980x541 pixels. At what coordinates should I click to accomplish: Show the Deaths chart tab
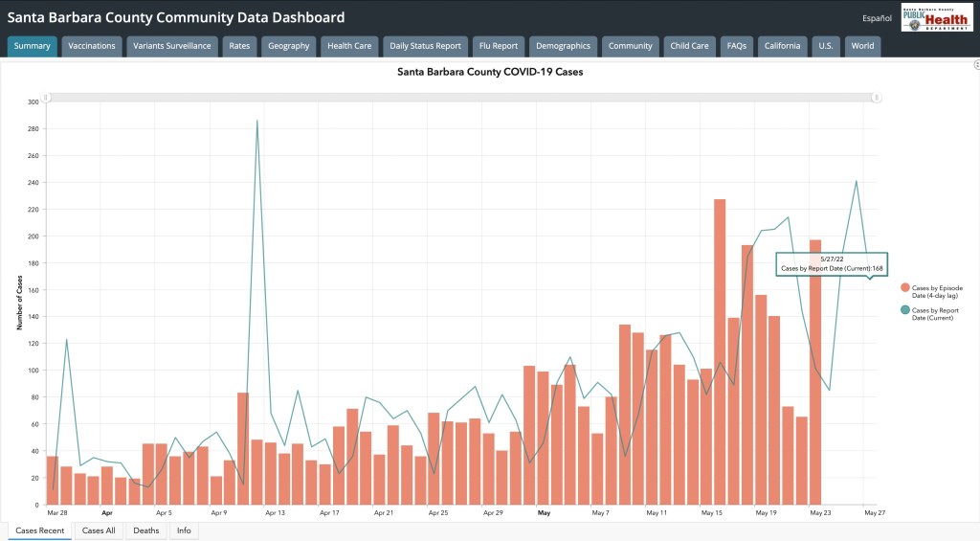click(x=146, y=530)
